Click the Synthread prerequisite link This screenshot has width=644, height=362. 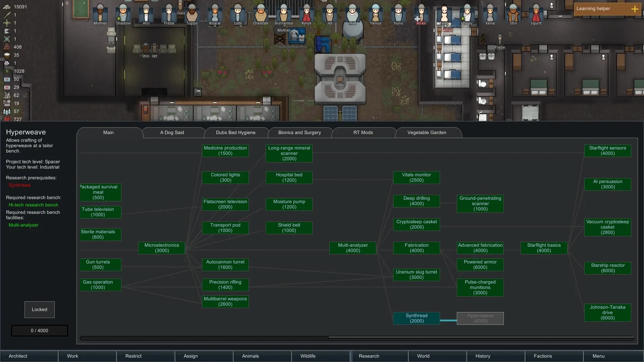19,185
